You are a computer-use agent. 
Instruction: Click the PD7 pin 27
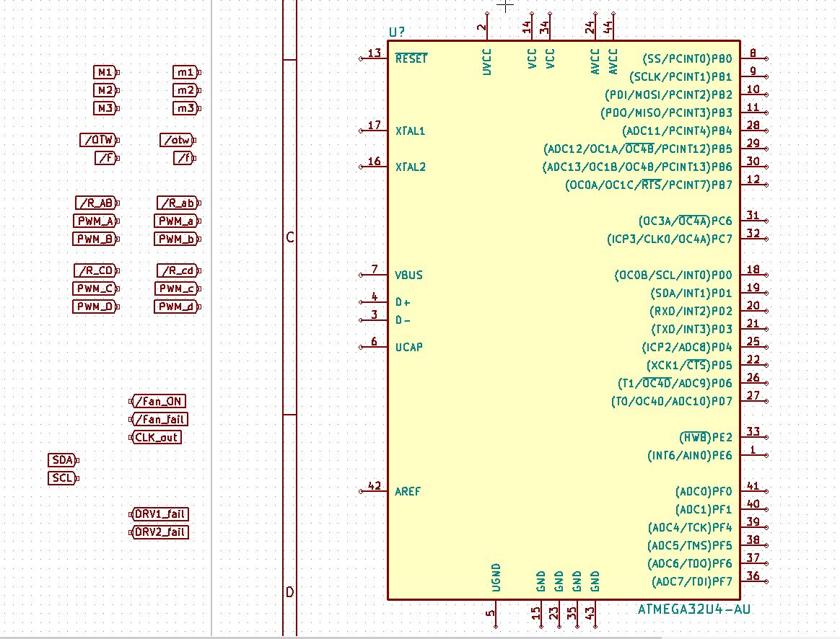[754, 401]
